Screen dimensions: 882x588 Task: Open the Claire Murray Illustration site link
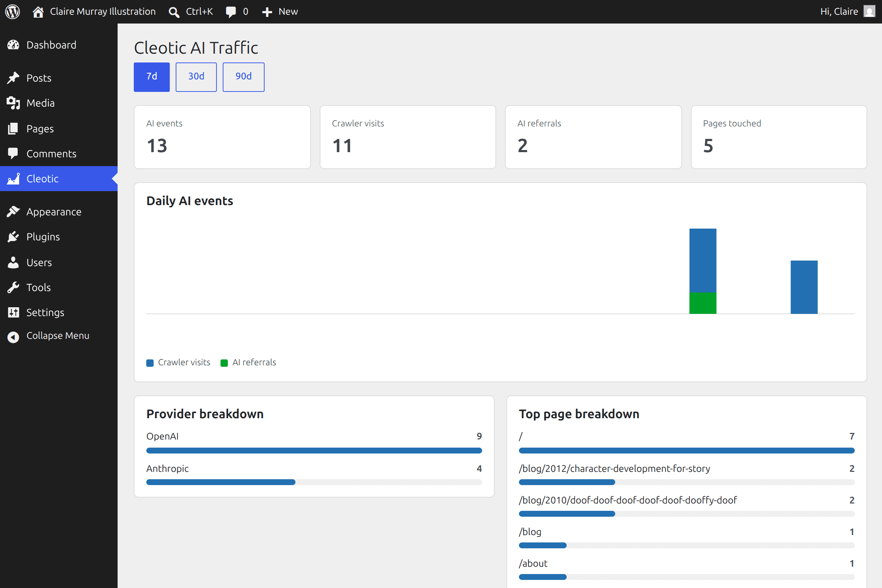103,12
